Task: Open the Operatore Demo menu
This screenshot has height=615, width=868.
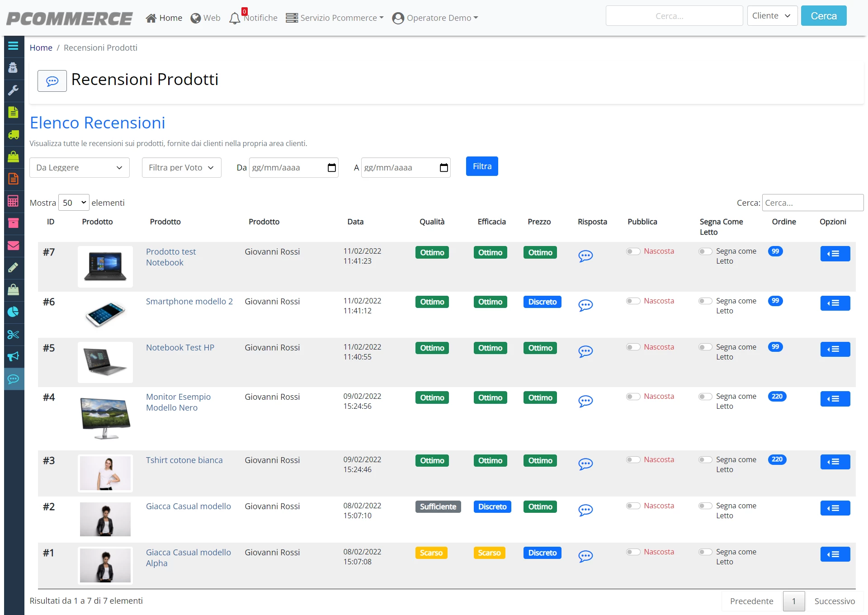Action: coord(435,18)
